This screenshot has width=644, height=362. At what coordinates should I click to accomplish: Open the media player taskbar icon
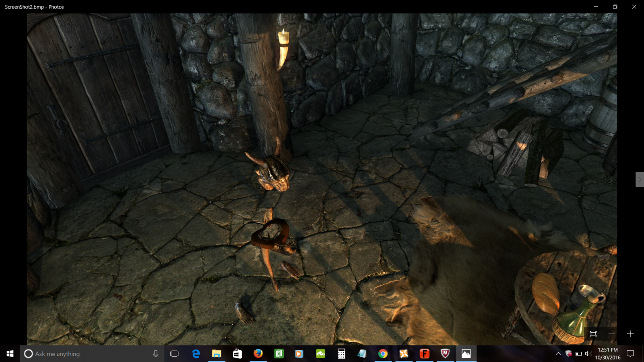299,354
